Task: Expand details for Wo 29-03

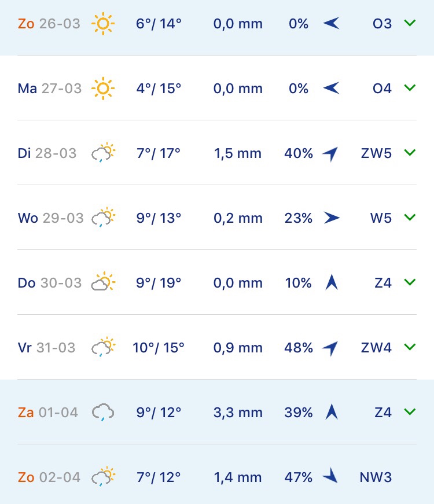Action: coord(410,218)
